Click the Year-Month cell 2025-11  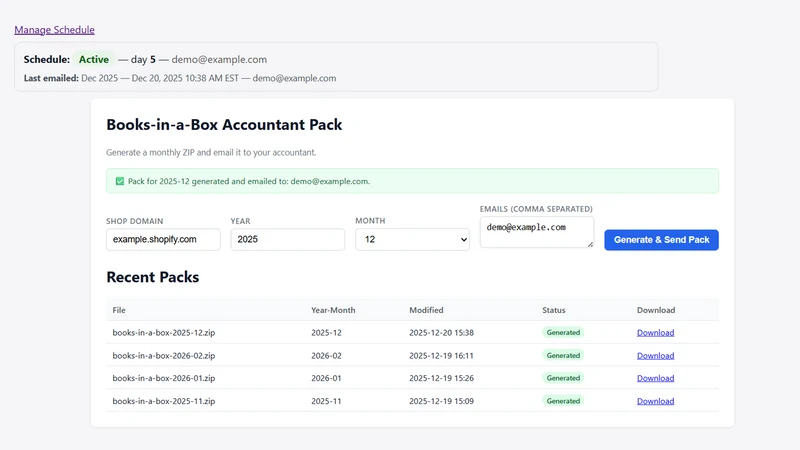coord(327,401)
